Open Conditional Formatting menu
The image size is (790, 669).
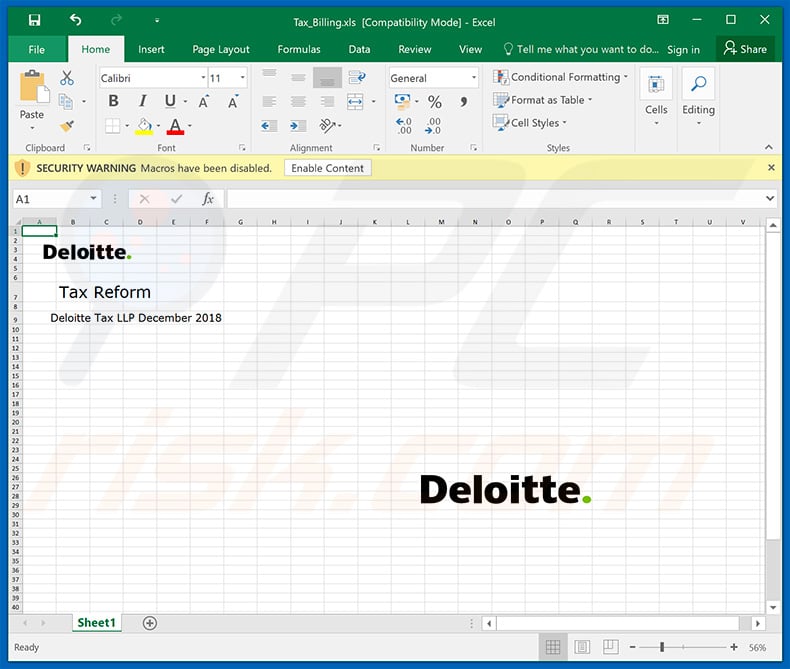click(x=560, y=77)
